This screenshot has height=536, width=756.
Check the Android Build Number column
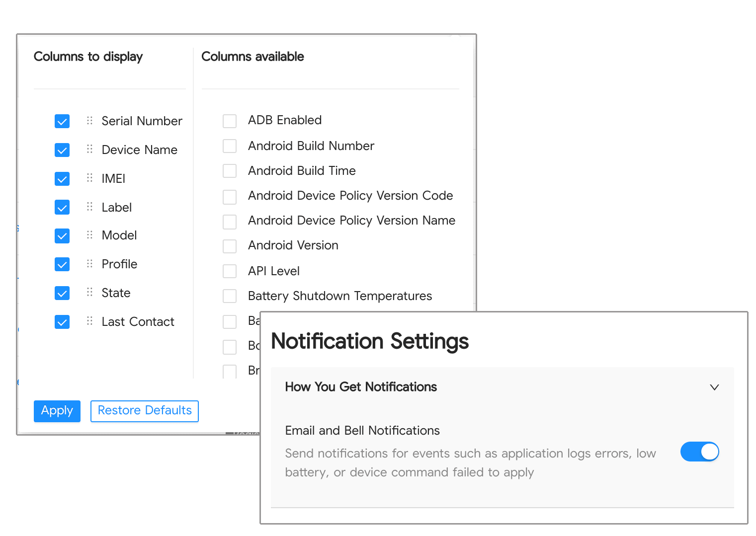pyautogui.click(x=229, y=146)
